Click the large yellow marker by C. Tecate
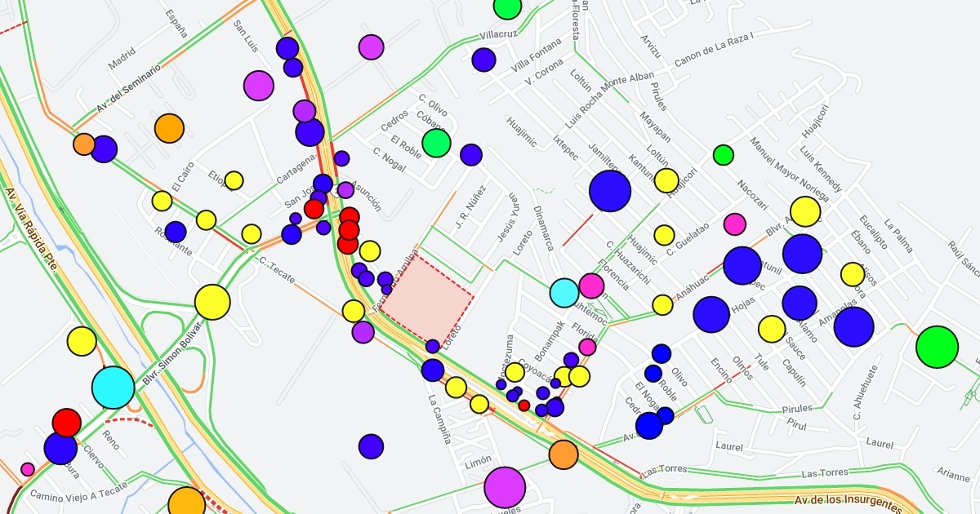This screenshot has width=980, height=514. (x=212, y=302)
